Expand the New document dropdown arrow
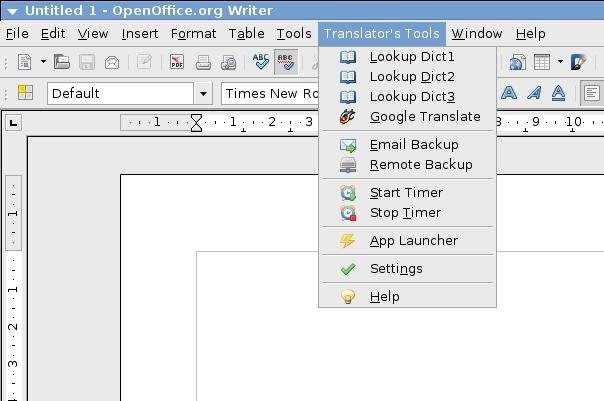This screenshot has height=401, width=604. (40, 62)
